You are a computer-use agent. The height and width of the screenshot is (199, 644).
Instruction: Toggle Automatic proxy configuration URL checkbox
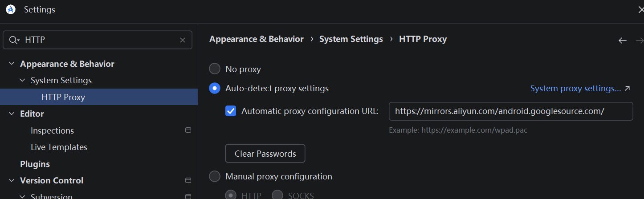231,111
